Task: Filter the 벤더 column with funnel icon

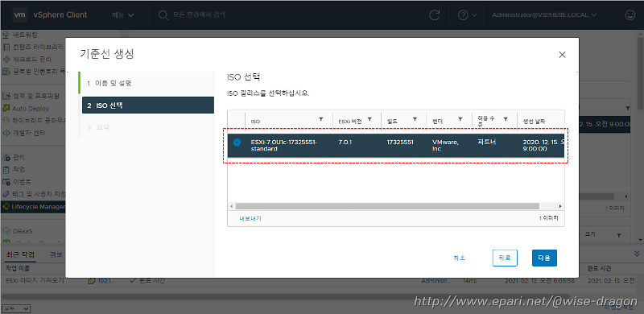Action: [460, 119]
